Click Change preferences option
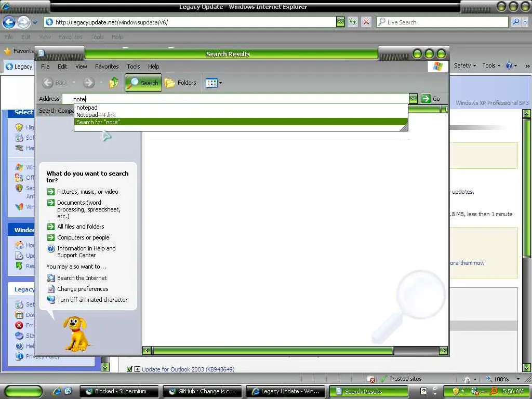 [83, 289]
